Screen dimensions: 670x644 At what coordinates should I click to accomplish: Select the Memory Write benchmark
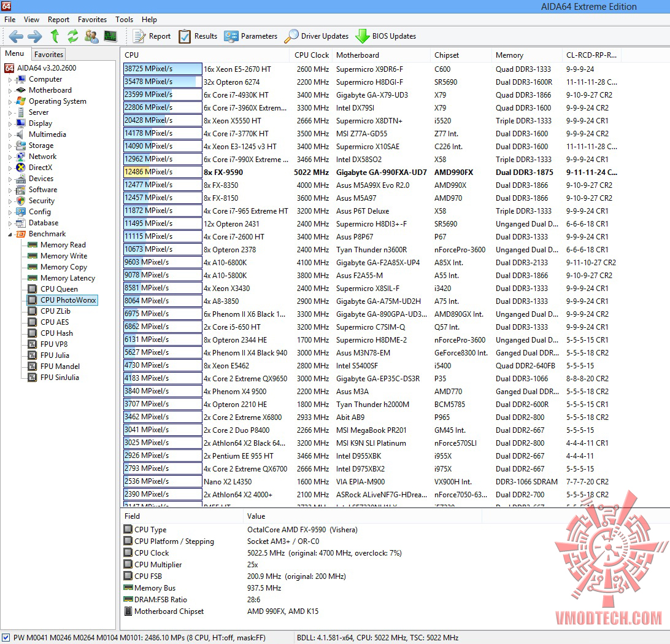click(x=64, y=256)
